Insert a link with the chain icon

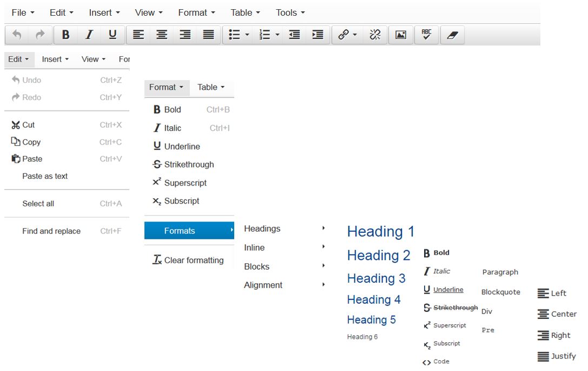[343, 35]
